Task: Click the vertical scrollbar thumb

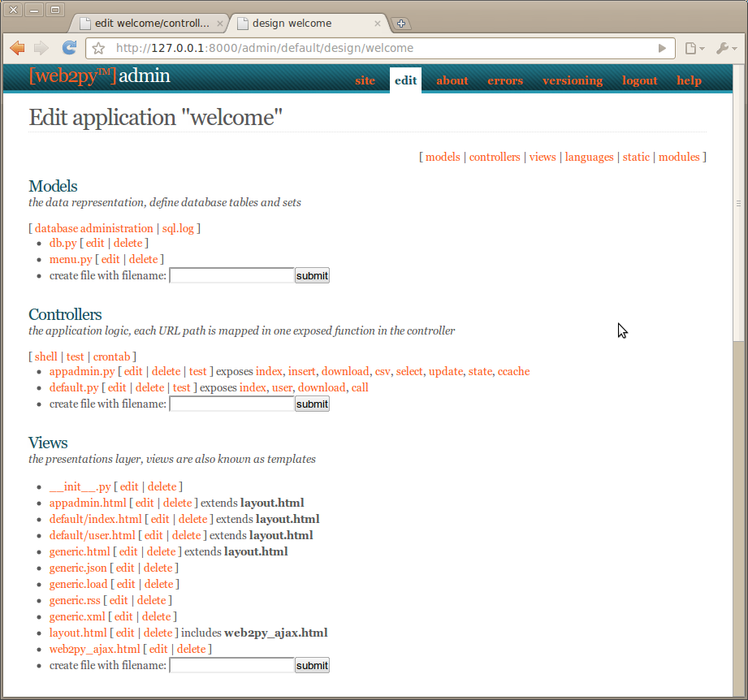Action: [738, 204]
